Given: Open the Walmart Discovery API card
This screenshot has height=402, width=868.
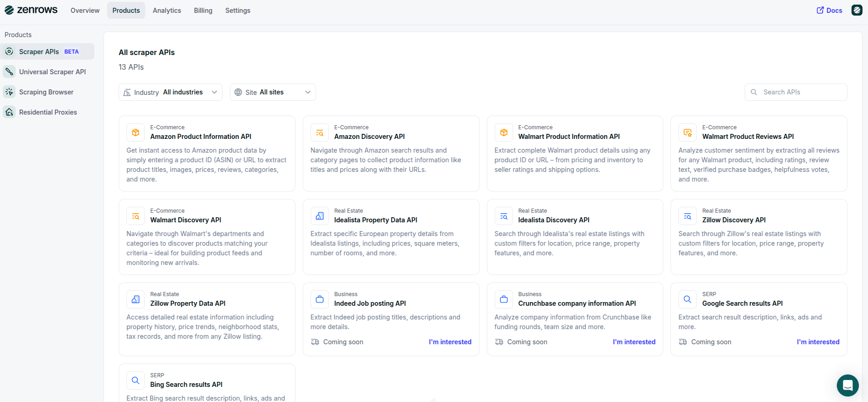Looking at the screenshot, I should [x=207, y=237].
